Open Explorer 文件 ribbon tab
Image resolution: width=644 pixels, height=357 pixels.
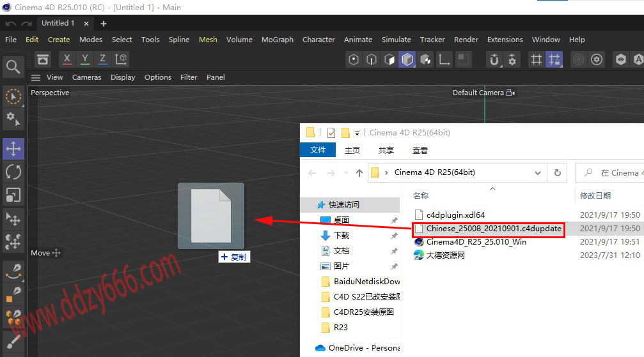[x=318, y=150]
